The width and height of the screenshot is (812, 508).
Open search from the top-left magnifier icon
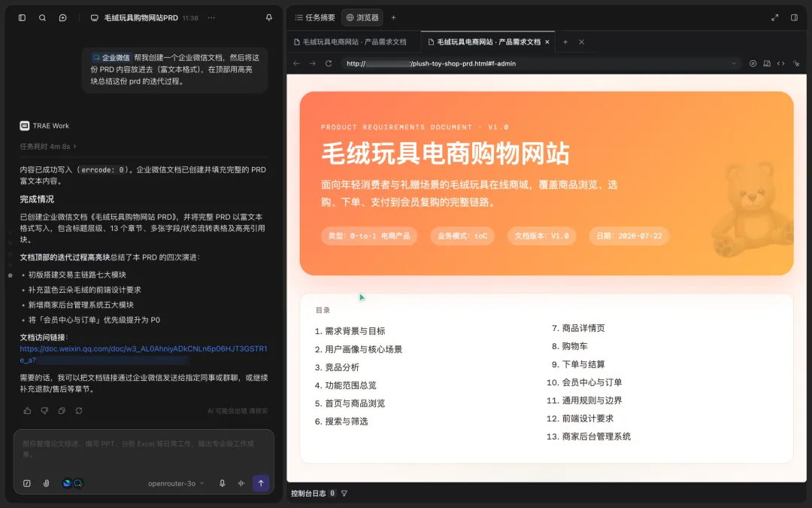[x=42, y=17]
